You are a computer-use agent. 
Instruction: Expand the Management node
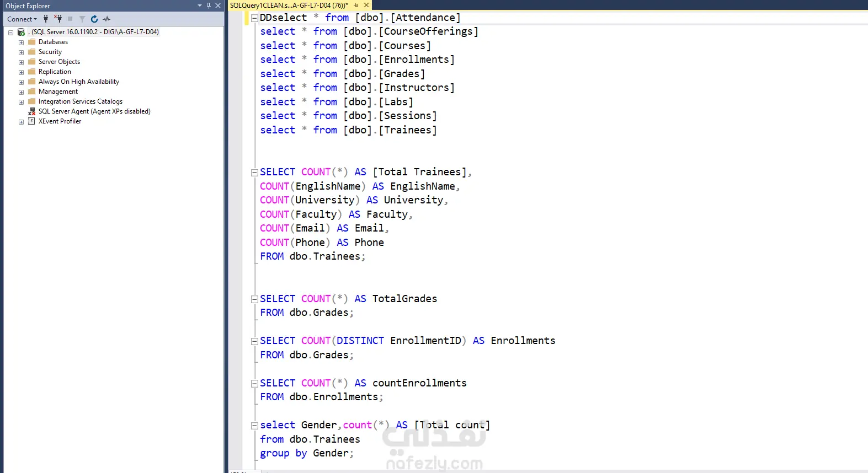(21, 92)
